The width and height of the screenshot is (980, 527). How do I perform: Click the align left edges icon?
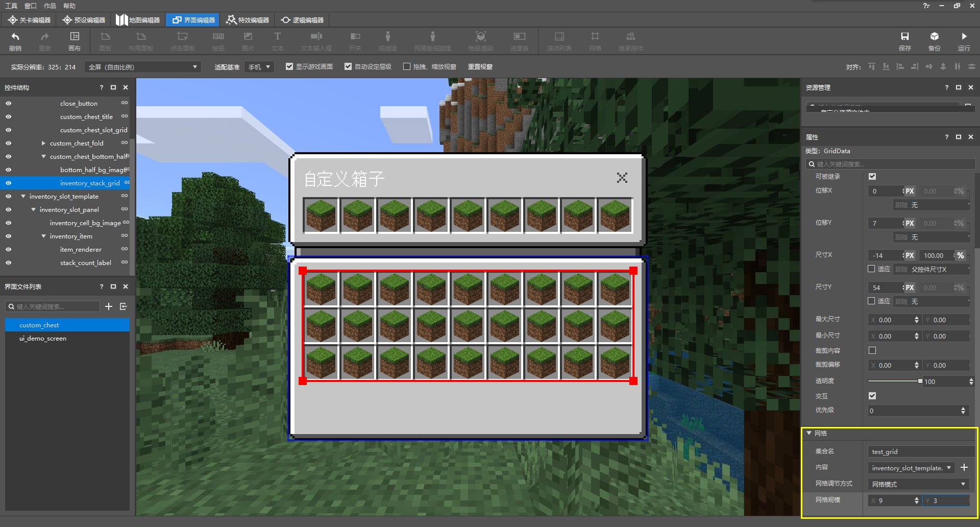(x=900, y=66)
